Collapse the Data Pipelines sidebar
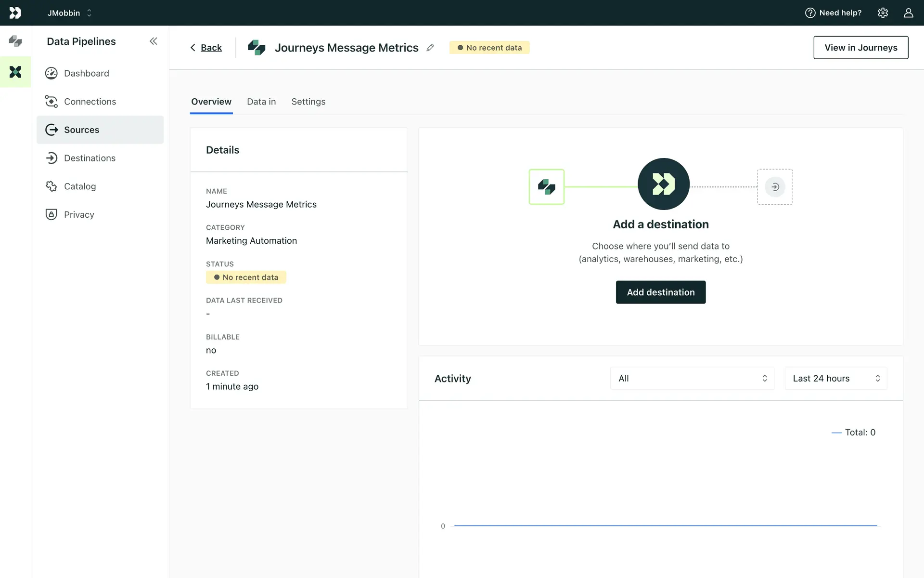 153,41
